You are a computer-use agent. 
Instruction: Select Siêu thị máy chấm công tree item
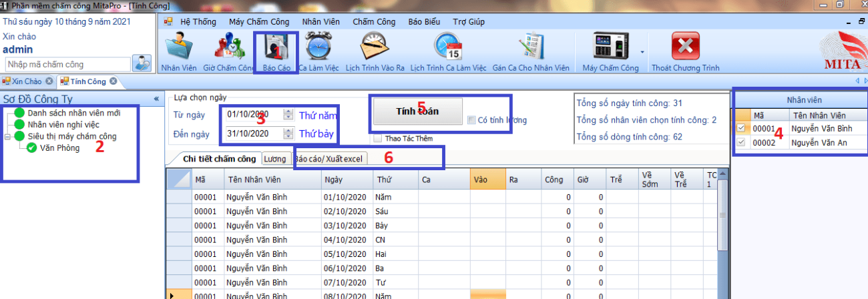pyautogui.click(x=72, y=136)
